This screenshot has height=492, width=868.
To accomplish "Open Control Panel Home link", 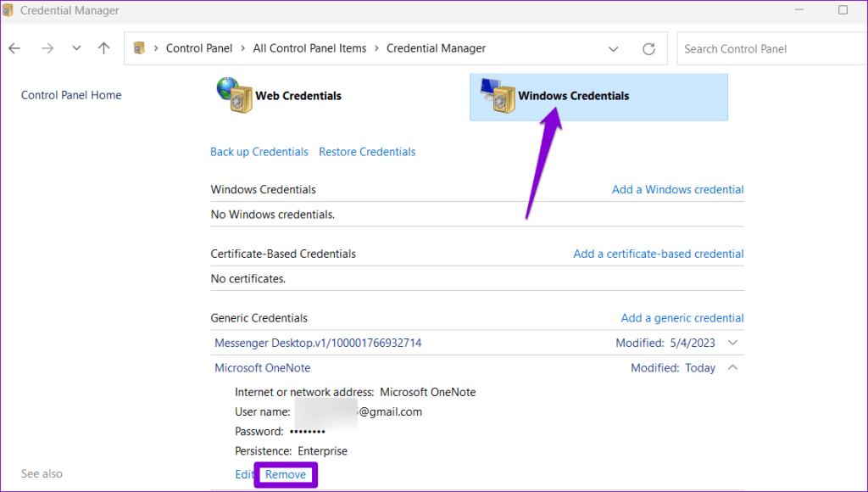I will (x=71, y=95).
